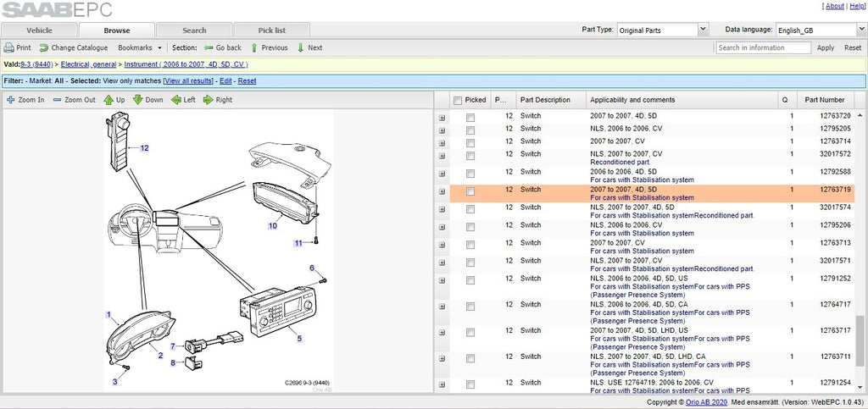Open the Bookmarks dropdown menu

140,48
